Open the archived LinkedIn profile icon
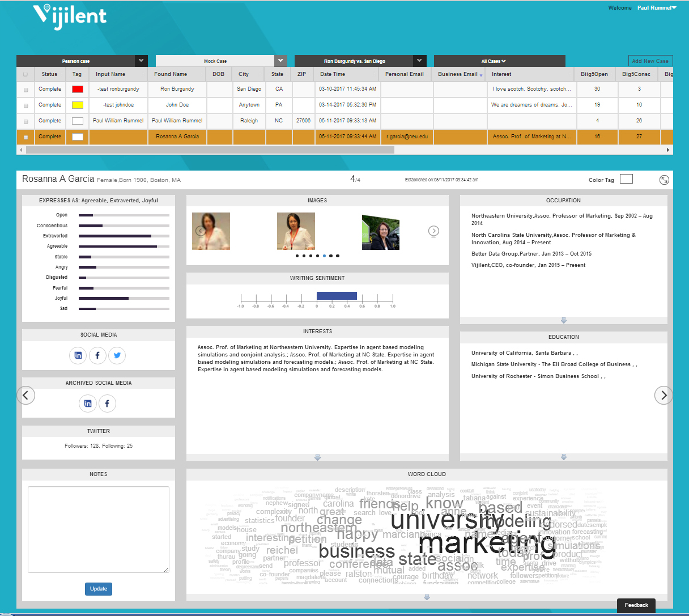 coord(87,403)
